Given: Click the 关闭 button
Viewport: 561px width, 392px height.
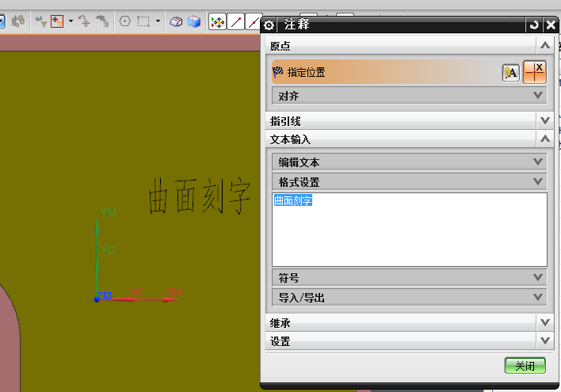Looking at the screenshot, I should click(525, 366).
